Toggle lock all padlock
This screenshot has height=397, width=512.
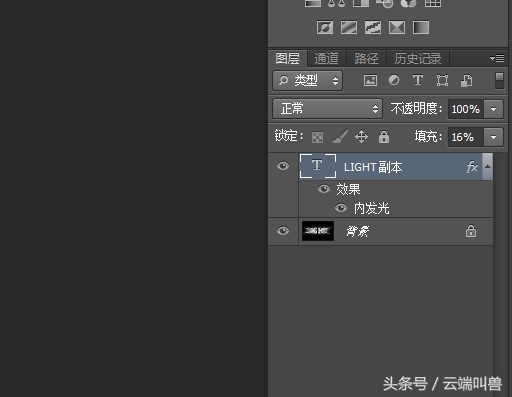coord(384,137)
